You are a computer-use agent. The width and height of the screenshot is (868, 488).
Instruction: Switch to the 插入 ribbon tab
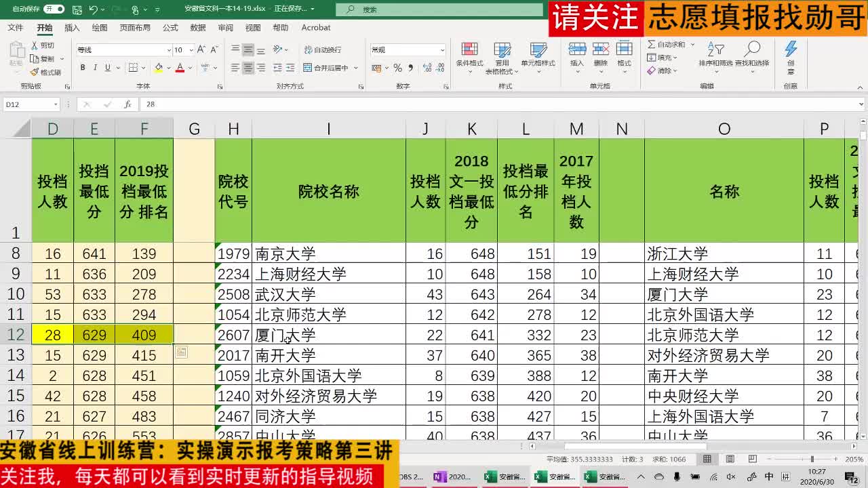point(72,28)
